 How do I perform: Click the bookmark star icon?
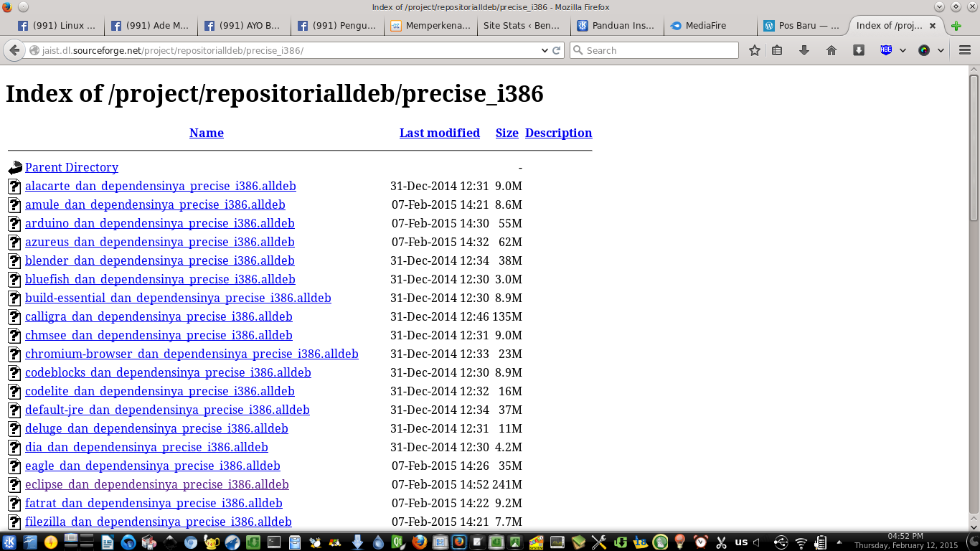click(754, 50)
